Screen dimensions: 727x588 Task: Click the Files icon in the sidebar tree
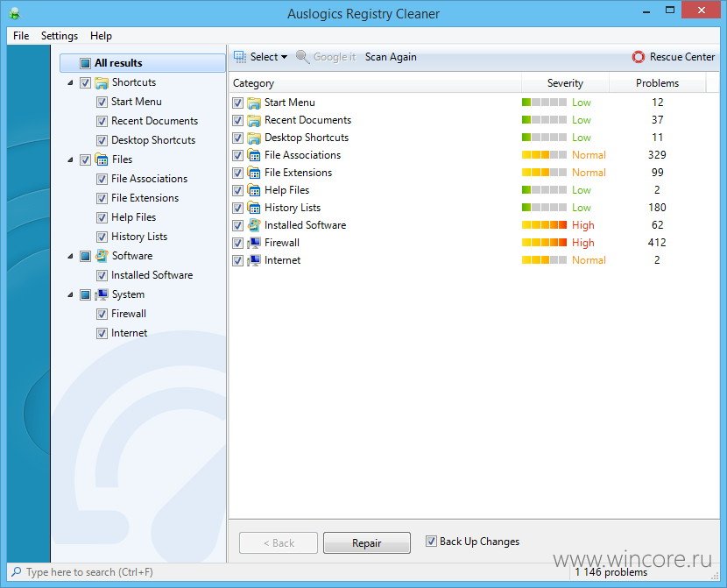tap(102, 159)
